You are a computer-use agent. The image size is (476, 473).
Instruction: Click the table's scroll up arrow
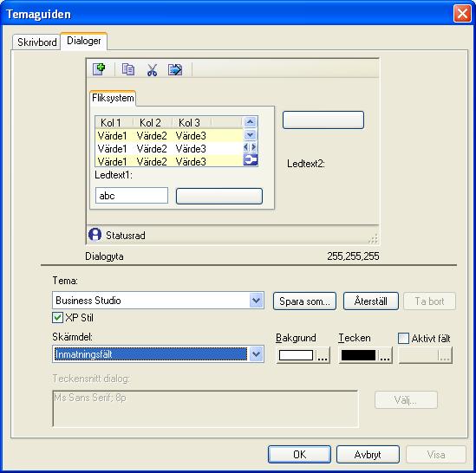251,122
